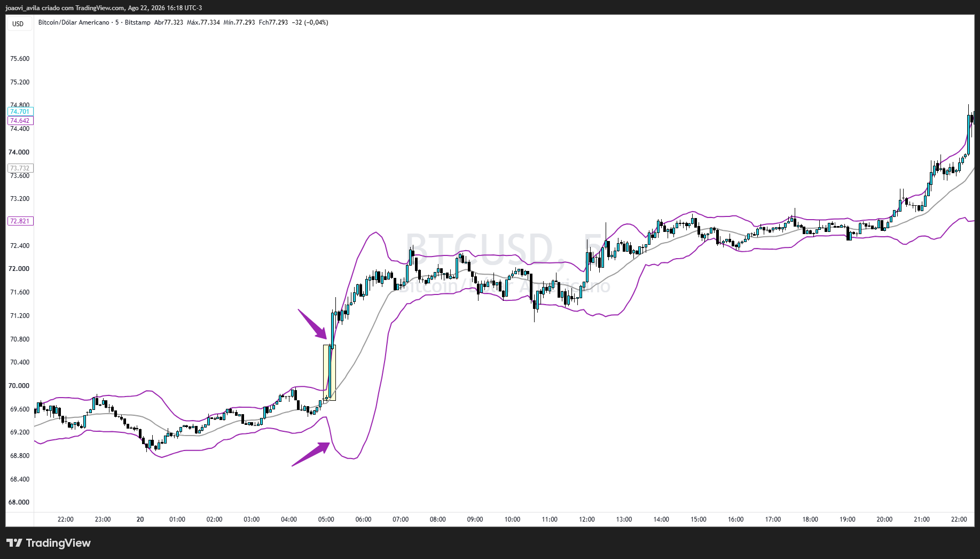Click the USD currency label

click(18, 24)
